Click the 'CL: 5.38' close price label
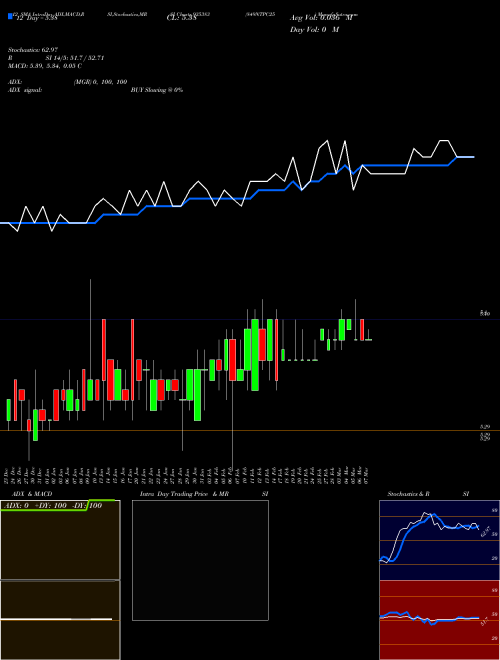 (x=181, y=18)
